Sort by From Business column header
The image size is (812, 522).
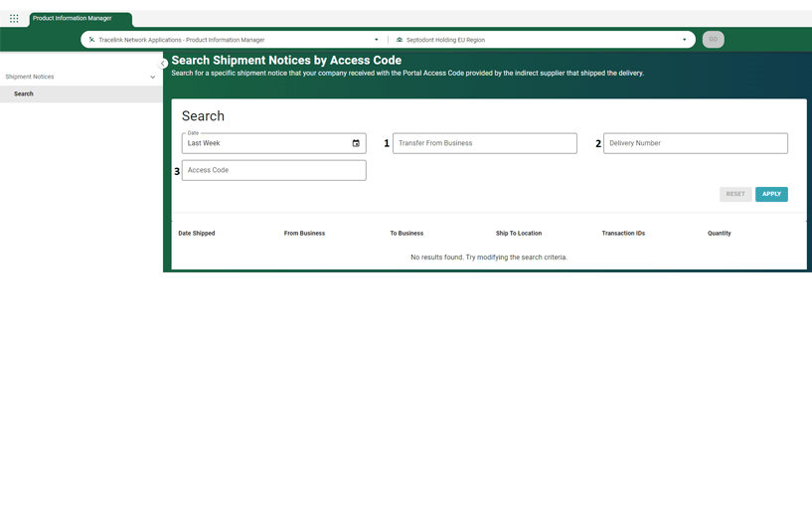tap(304, 234)
